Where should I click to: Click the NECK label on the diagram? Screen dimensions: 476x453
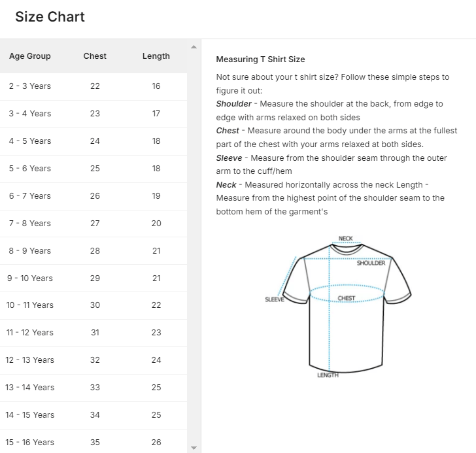coord(346,239)
